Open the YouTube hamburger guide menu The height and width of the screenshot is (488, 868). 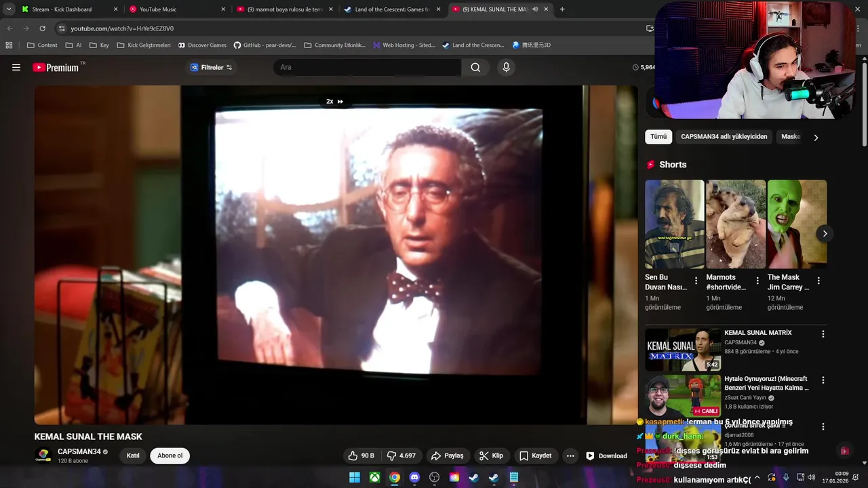coord(16,67)
